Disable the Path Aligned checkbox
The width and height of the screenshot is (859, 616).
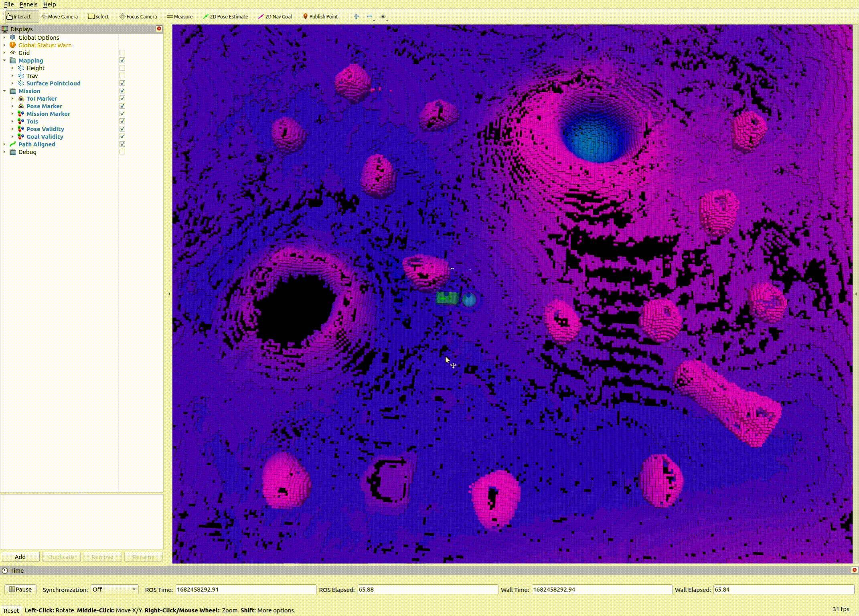pyautogui.click(x=122, y=144)
